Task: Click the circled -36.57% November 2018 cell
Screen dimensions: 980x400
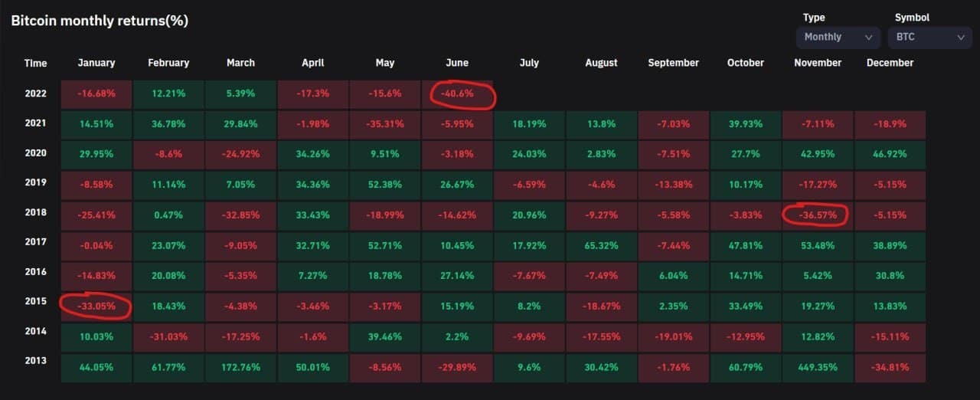Action: (x=818, y=215)
